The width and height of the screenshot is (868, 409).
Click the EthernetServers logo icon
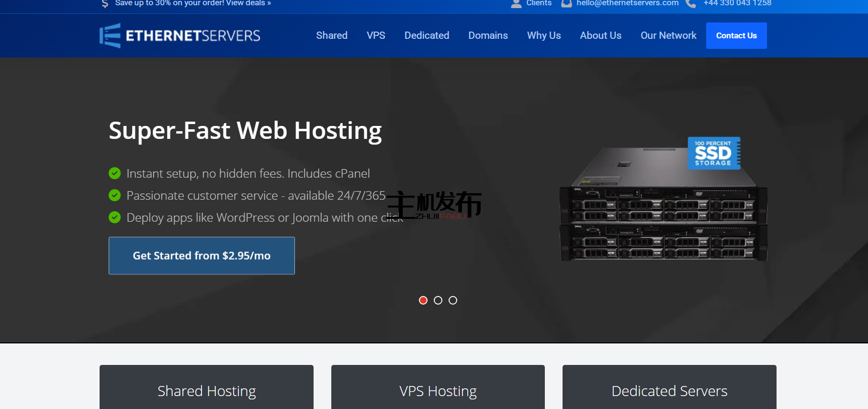coord(110,35)
